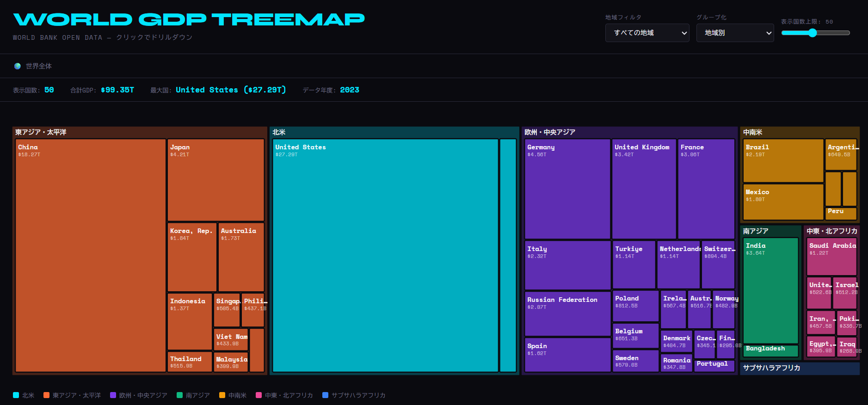Click the 最大国 United States ($27.29T) stat
This screenshot has width=868, height=405.
tap(218, 90)
